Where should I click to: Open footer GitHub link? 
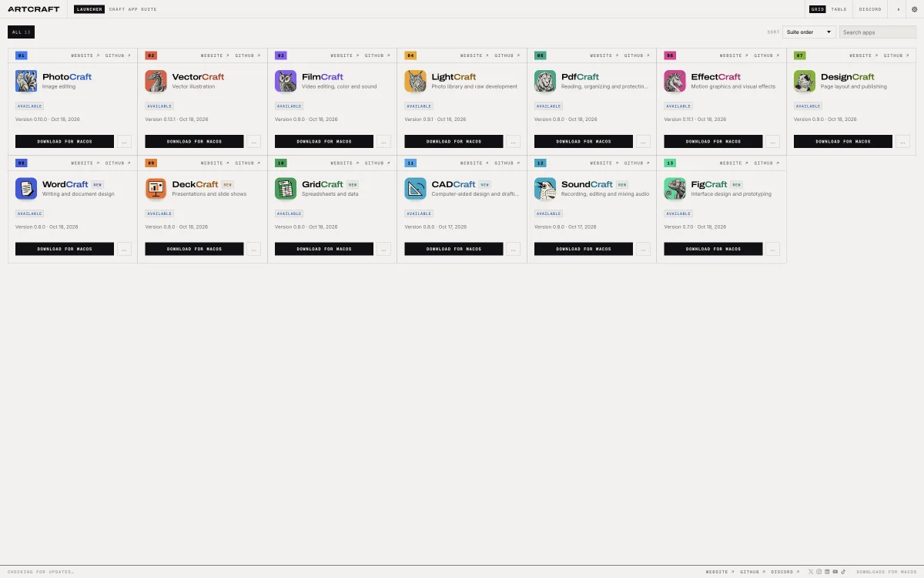coord(753,572)
